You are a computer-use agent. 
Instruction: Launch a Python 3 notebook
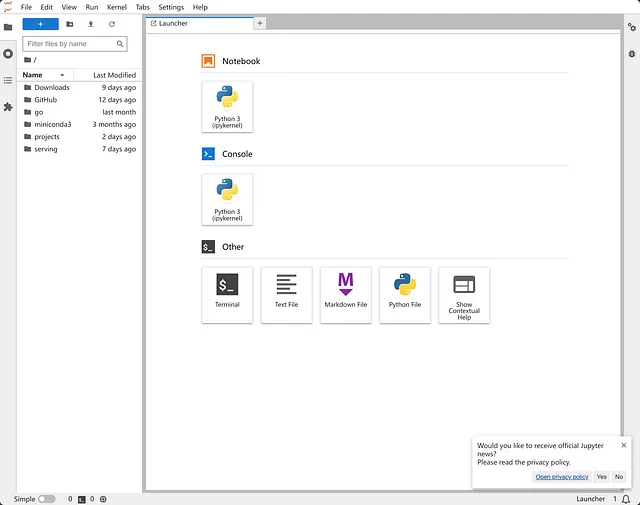tap(227, 107)
